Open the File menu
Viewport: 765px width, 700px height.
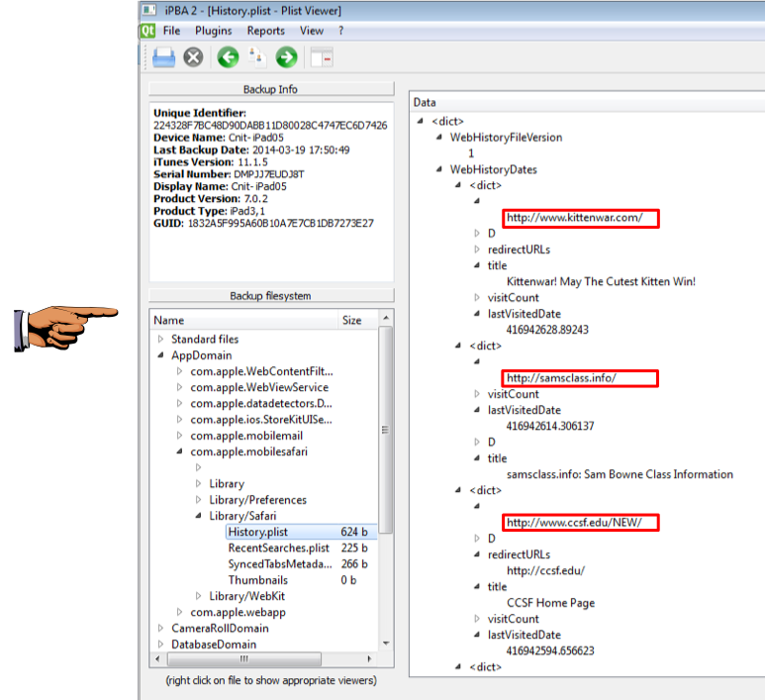pos(171,31)
